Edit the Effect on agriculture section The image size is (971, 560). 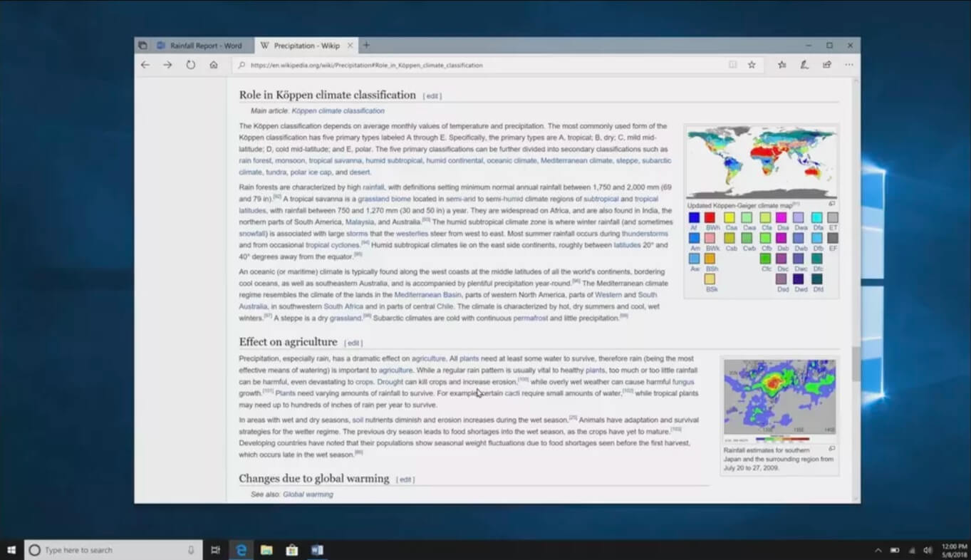354,343
